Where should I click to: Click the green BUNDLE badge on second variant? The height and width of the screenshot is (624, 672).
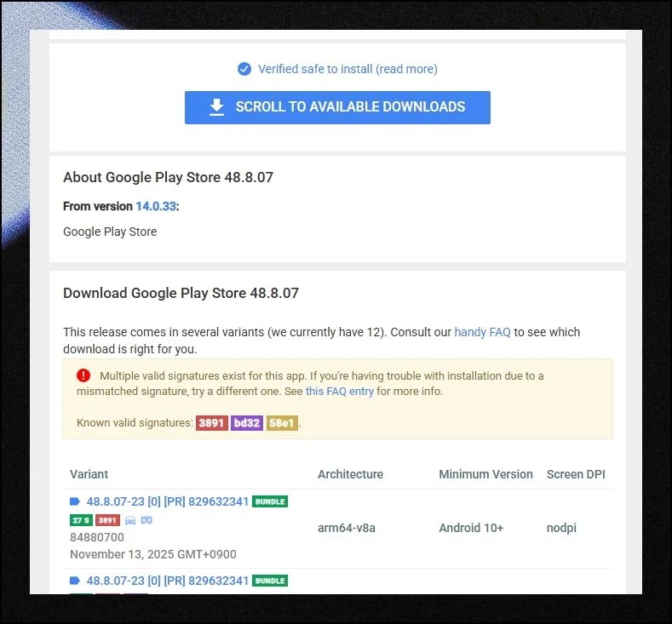pyautogui.click(x=270, y=581)
